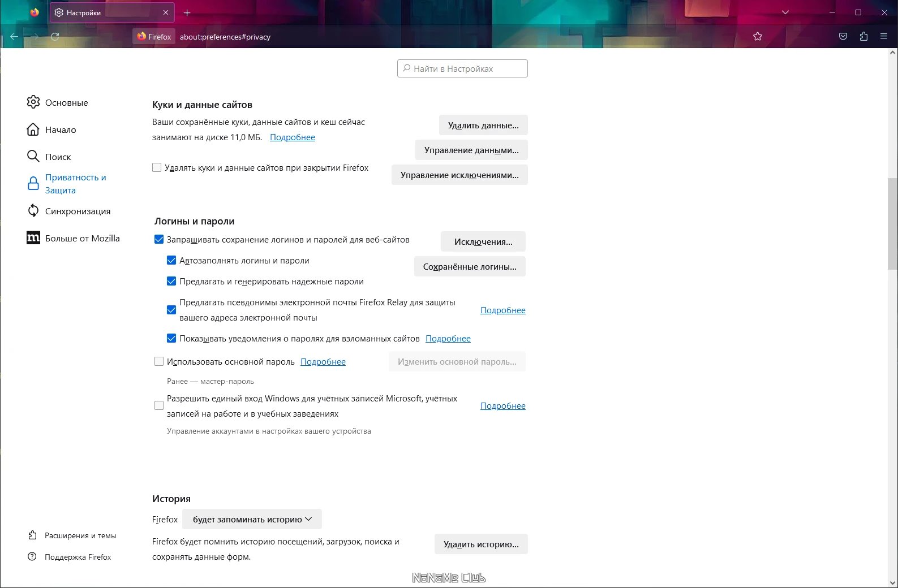Enable Использовать основной пароль checkbox
Screen dimensions: 898x588
[159, 361]
